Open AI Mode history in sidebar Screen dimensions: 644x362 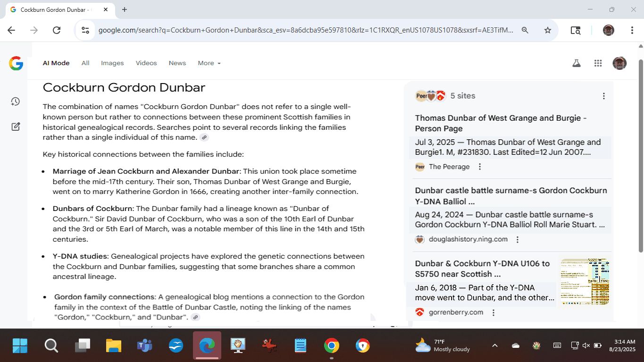click(16, 101)
